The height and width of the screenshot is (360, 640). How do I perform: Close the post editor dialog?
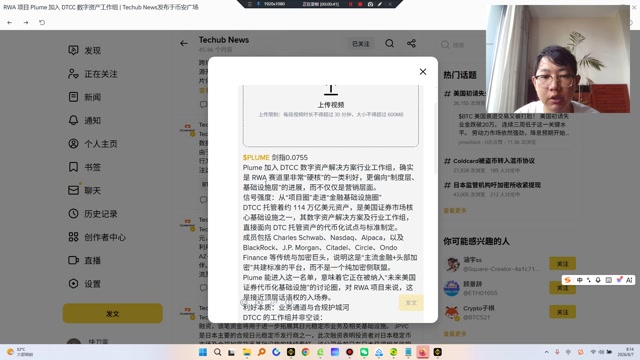tap(423, 72)
